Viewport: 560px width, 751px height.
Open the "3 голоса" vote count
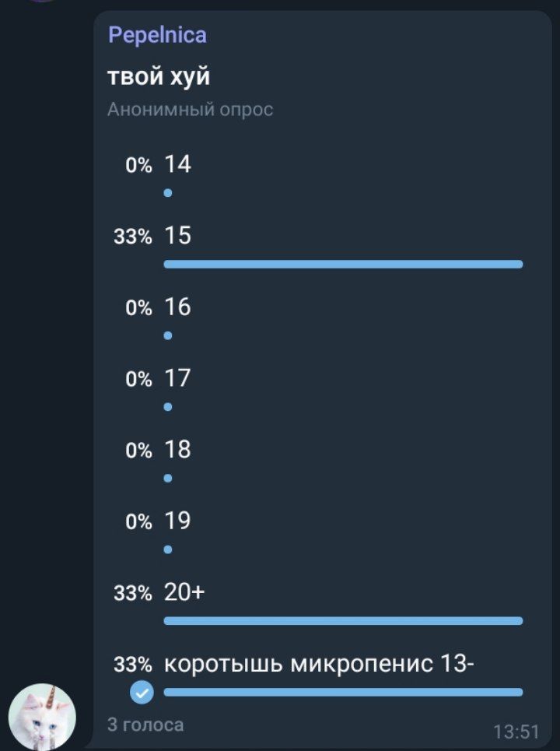(x=145, y=725)
